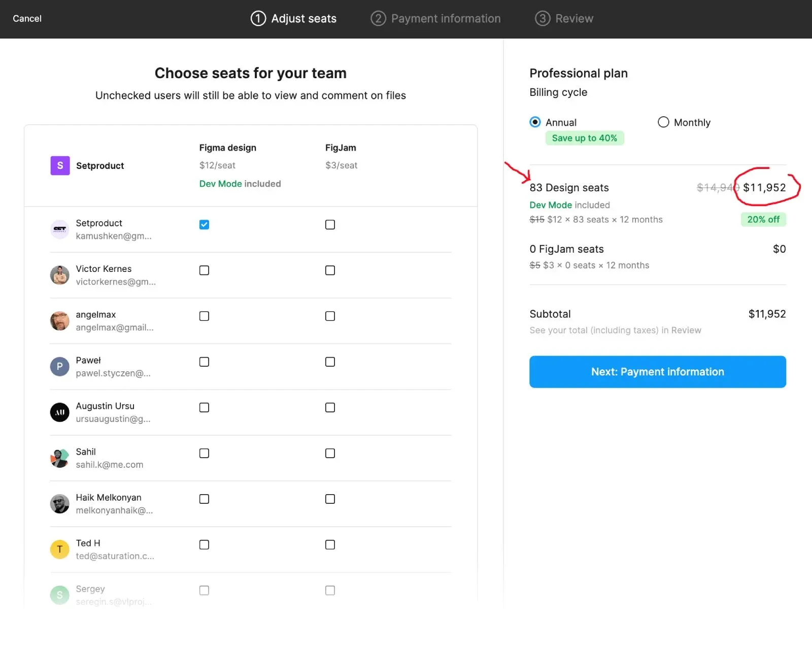812x657 pixels.
Task: Click the Dev Mode link under Figma design
Action: tap(220, 184)
